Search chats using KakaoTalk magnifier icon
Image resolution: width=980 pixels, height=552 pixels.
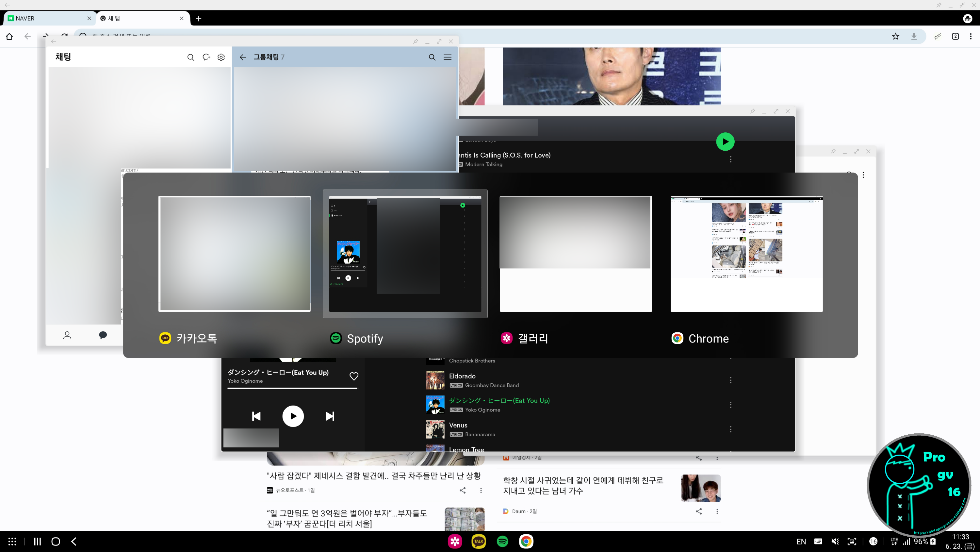pos(191,57)
